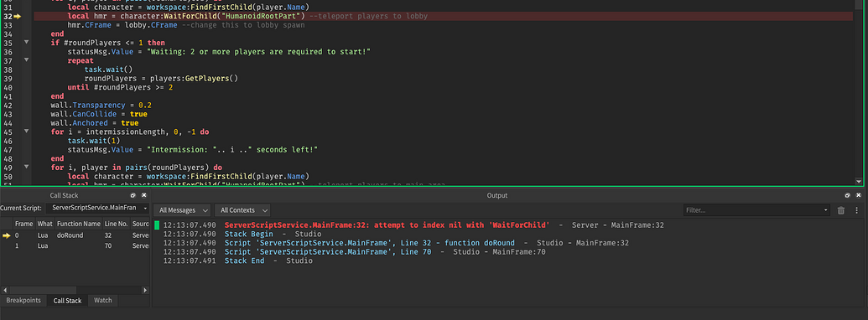Click the 'until #roundPlayers >= 2' line
Screen dimensions: 868x320
click(120, 87)
